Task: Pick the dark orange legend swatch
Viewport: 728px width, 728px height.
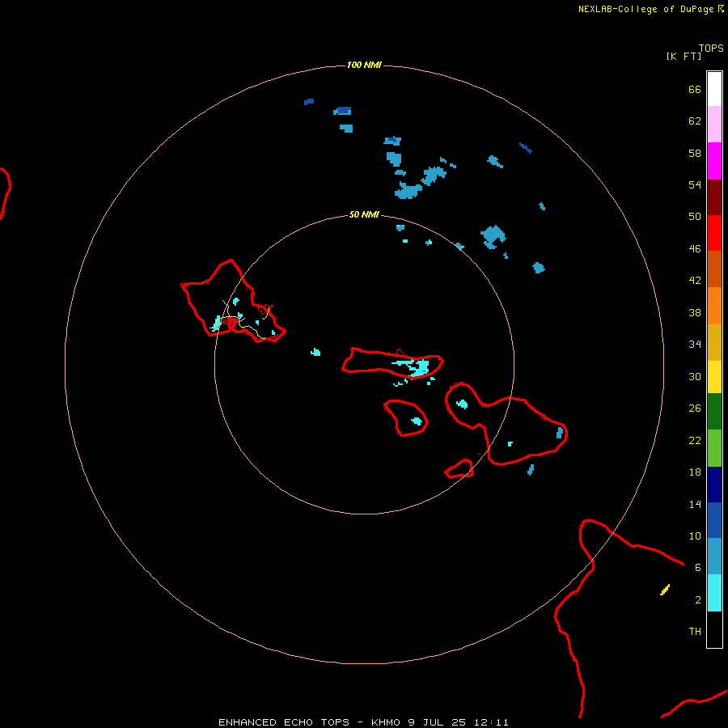Action: (x=714, y=269)
